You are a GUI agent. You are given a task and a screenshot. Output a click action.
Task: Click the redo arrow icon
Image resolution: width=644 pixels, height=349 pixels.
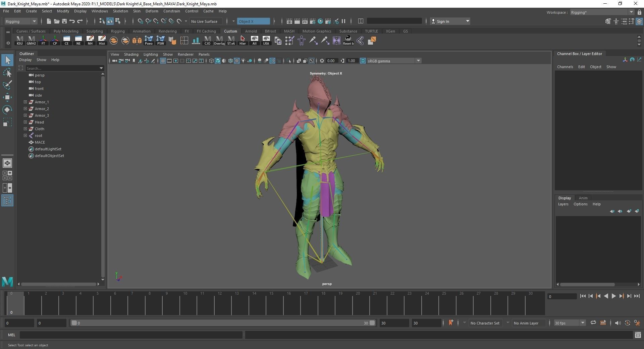tap(80, 21)
